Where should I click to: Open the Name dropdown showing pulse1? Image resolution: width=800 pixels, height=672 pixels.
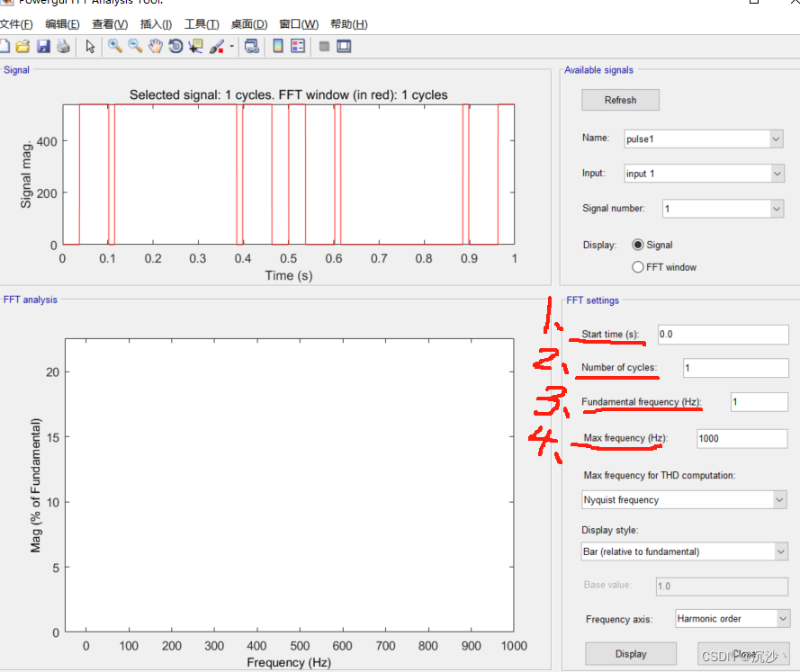coord(704,139)
